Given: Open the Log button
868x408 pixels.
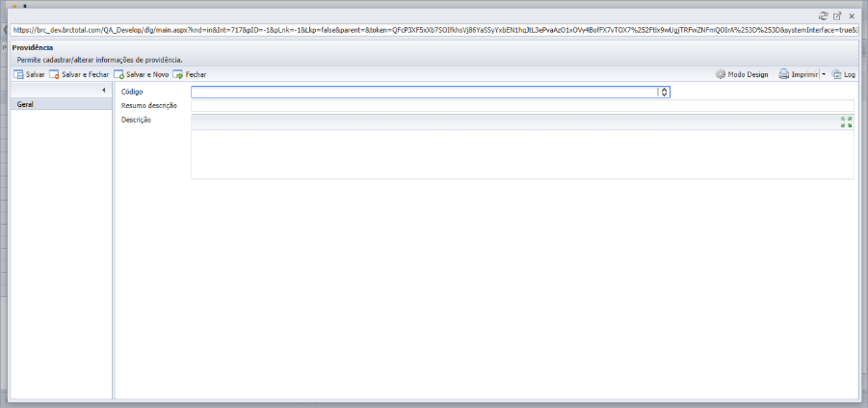Looking at the screenshot, I should point(844,74).
